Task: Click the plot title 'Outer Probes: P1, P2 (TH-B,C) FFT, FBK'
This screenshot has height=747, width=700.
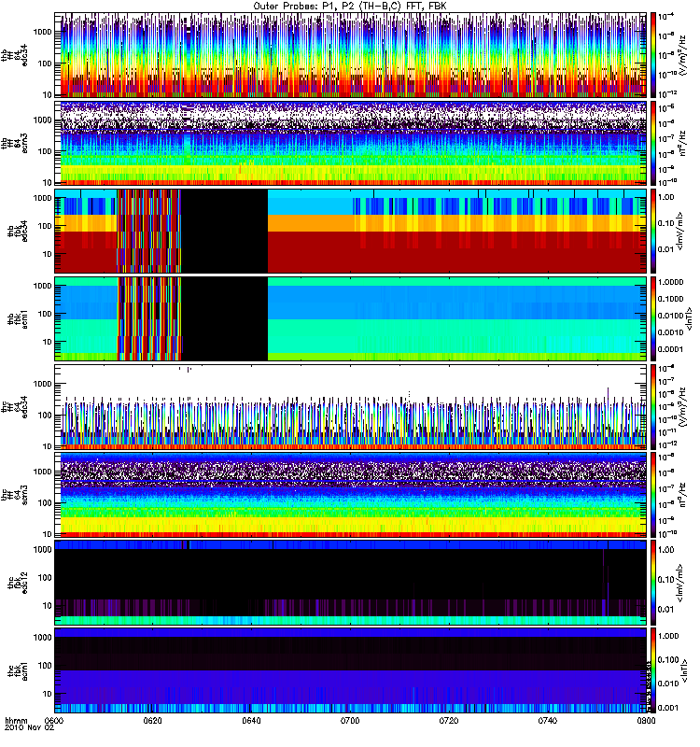Action: [350, 7]
